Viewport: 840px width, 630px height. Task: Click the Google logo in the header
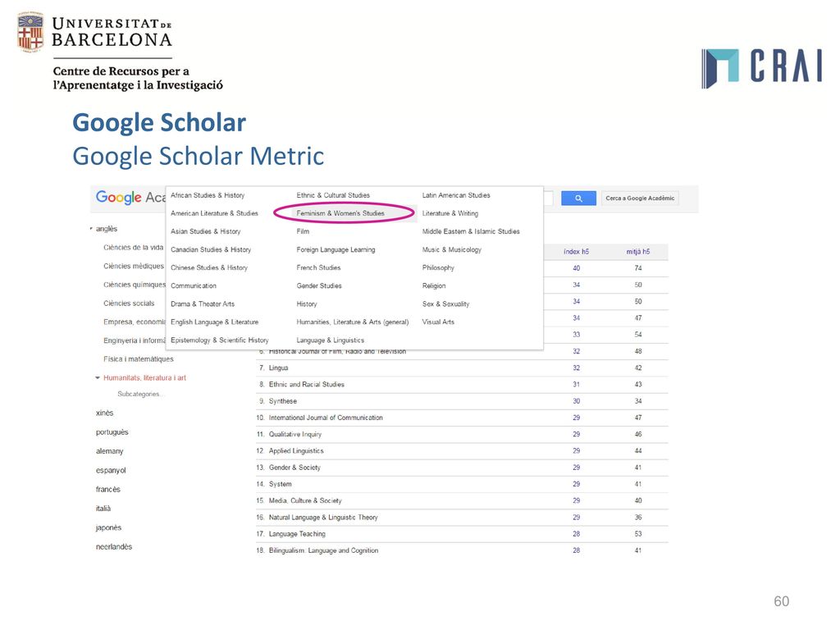click(118, 197)
